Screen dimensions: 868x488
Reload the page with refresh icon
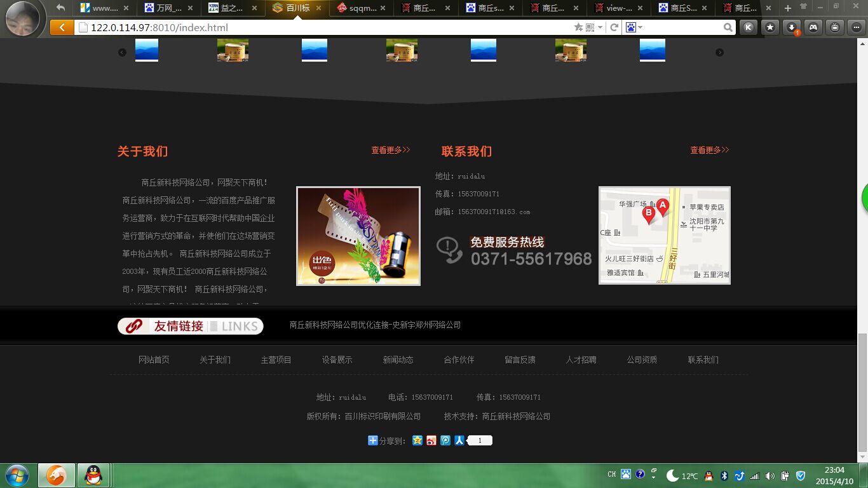614,27
